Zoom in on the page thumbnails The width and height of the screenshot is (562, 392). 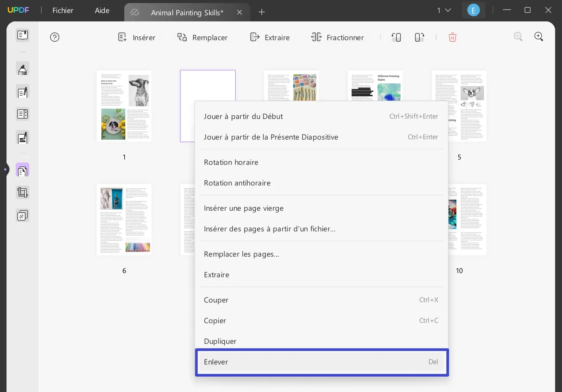click(539, 37)
